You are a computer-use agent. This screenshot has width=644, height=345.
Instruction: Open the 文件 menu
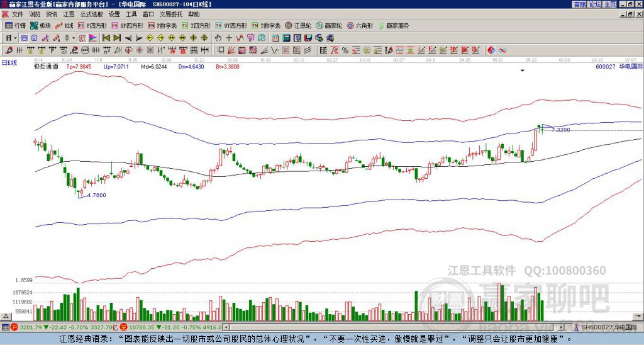[18, 14]
